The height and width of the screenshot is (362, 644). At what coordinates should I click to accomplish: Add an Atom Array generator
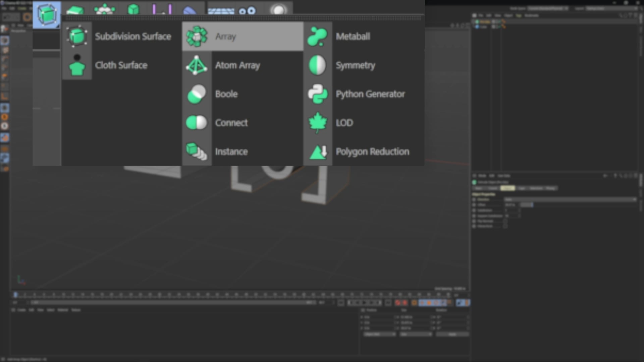(x=243, y=65)
